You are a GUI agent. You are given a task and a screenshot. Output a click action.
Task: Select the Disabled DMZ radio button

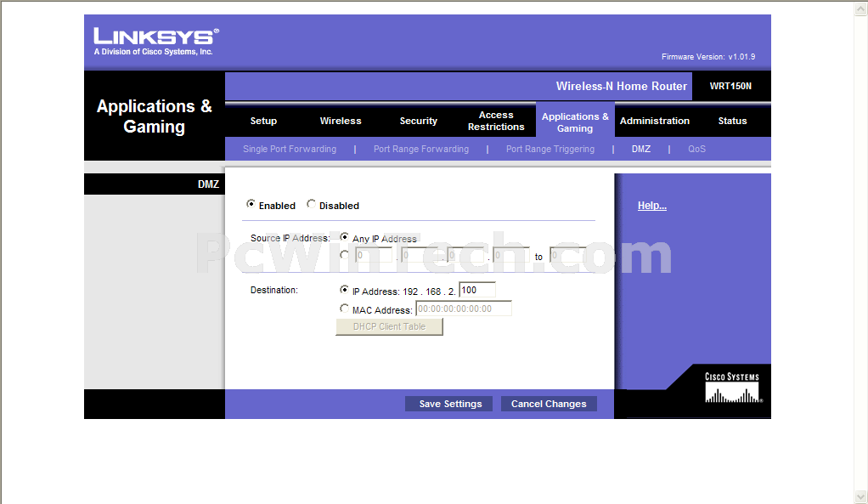(311, 204)
